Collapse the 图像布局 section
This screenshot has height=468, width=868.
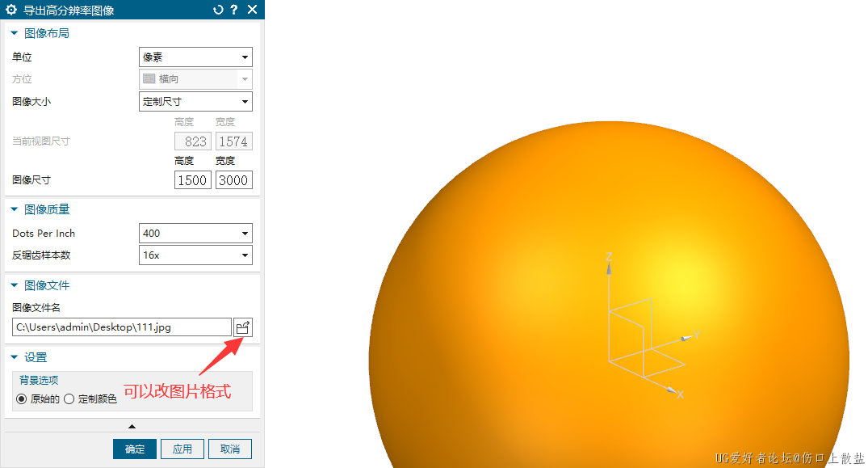14,33
